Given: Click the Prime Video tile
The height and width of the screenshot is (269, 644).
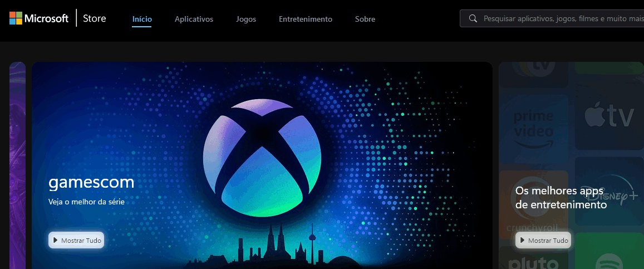Looking at the screenshot, I should tap(534, 128).
